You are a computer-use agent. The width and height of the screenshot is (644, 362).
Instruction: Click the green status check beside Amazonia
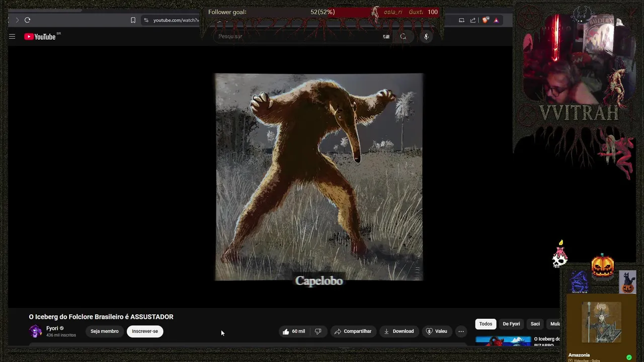629,357
